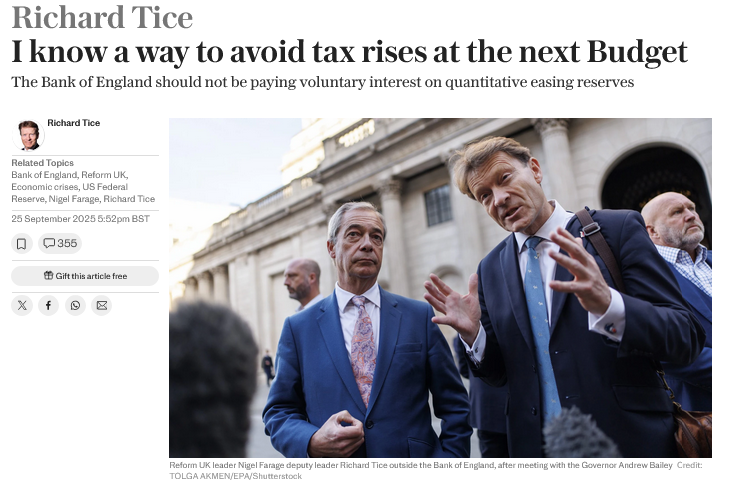Share the article on Facebook

tap(48, 306)
